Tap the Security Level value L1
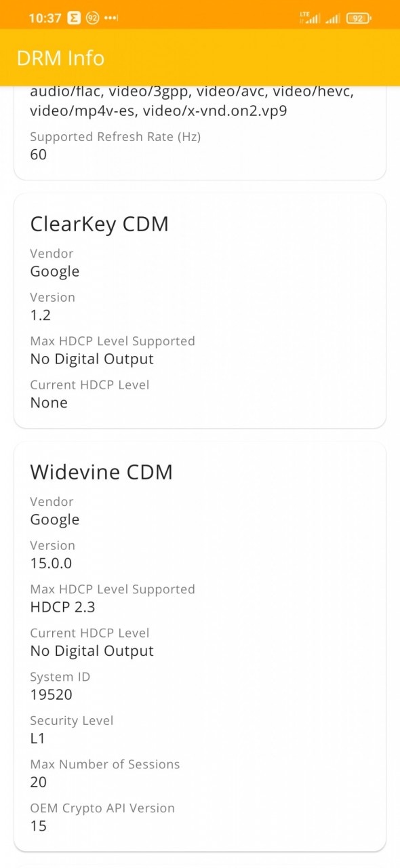 [x=38, y=738]
